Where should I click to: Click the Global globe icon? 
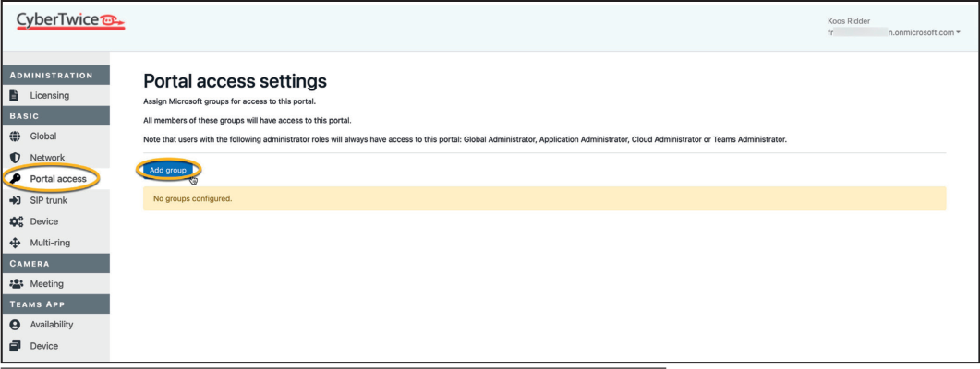point(16,137)
